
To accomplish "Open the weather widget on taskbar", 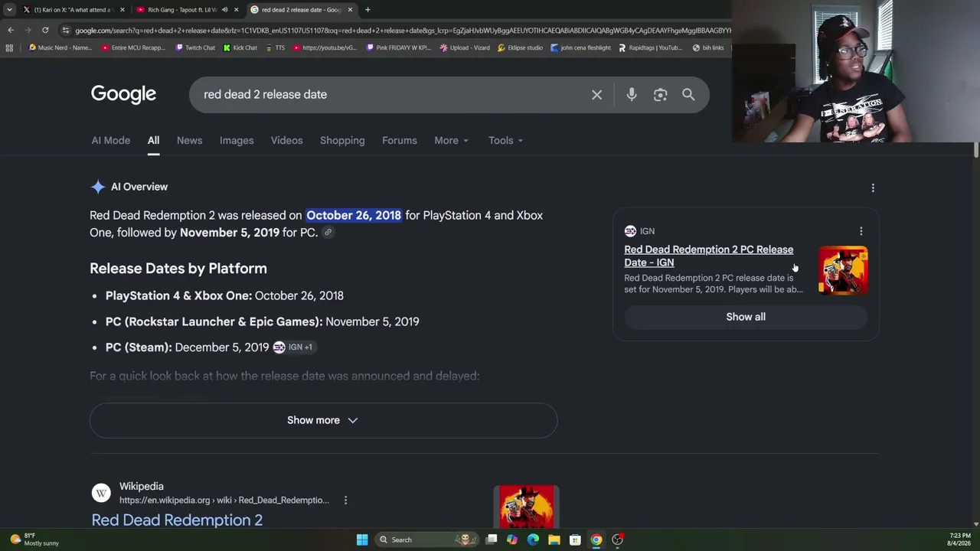I will coord(36,540).
